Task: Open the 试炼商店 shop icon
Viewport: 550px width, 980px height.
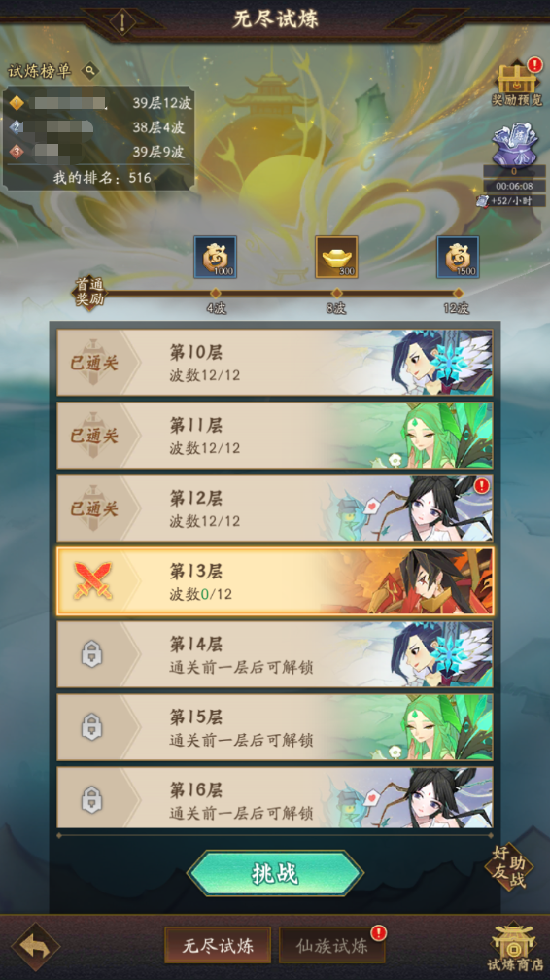Action: pos(515,946)
